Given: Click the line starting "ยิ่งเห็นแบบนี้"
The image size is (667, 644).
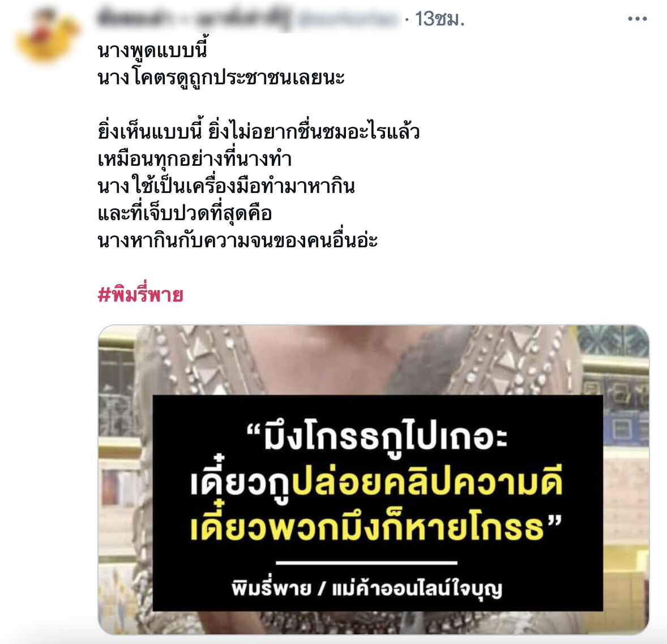Looking at the screenshot, I should [x=259, y=131].
